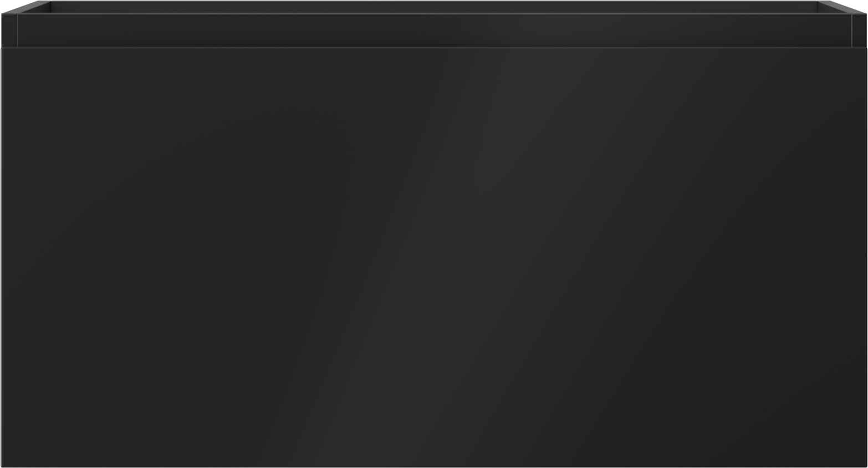Image resolution: width=868 pixels, height=468 pixels.
Task: Click the right inner vertical divider line
Action: pos(851,30)
